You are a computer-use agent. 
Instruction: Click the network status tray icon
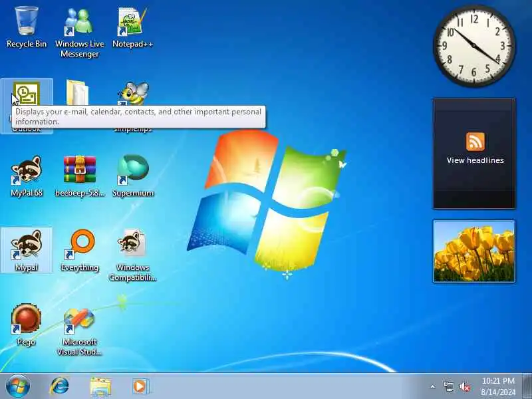coord(448,386)
